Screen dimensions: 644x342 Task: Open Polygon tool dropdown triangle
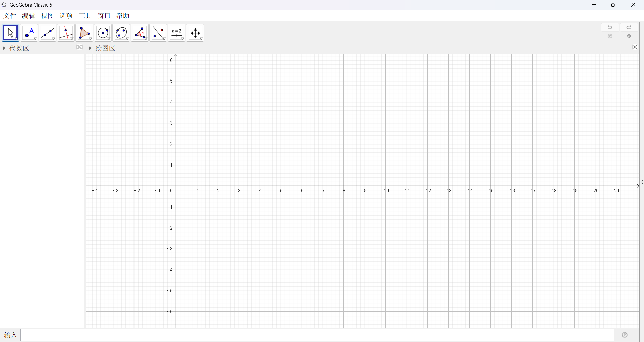click(x=91, y=39)
